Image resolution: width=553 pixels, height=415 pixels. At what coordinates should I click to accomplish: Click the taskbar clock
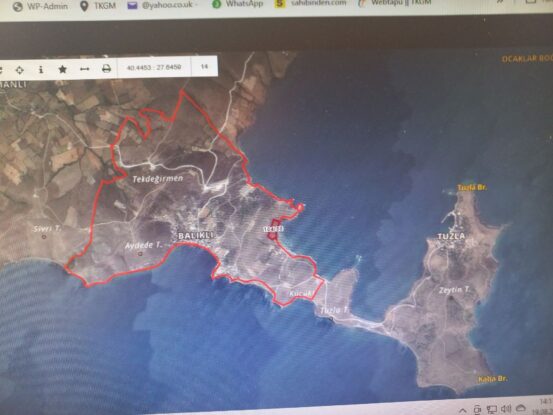point(546,405)
